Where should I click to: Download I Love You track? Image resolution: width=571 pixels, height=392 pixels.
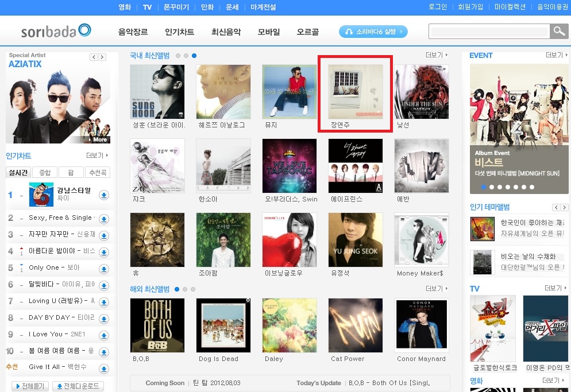pyautogui.click(x=104, y=336)
